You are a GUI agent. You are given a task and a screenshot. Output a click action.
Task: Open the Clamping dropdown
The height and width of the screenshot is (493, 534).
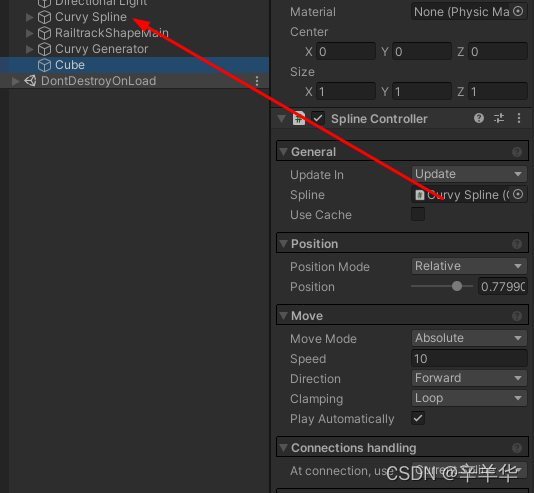coord(469,398)
